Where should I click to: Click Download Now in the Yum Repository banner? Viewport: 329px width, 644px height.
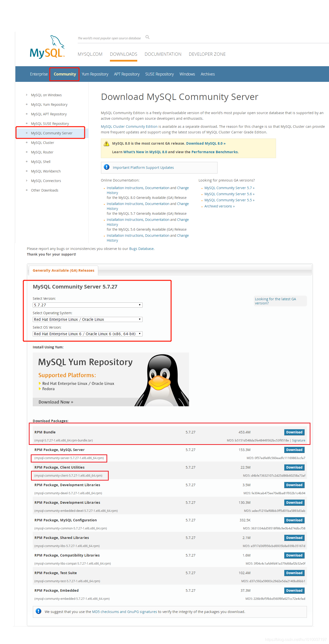pyautogui.click(x=56, y=402)
